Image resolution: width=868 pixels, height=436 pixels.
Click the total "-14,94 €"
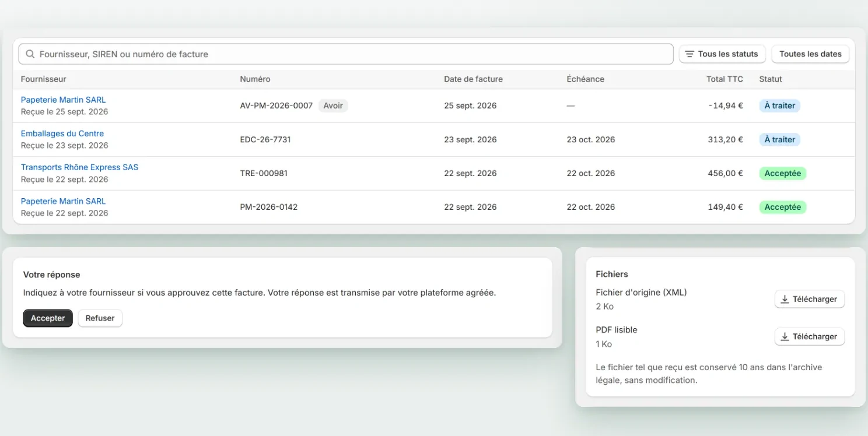(x=726, y=106)
